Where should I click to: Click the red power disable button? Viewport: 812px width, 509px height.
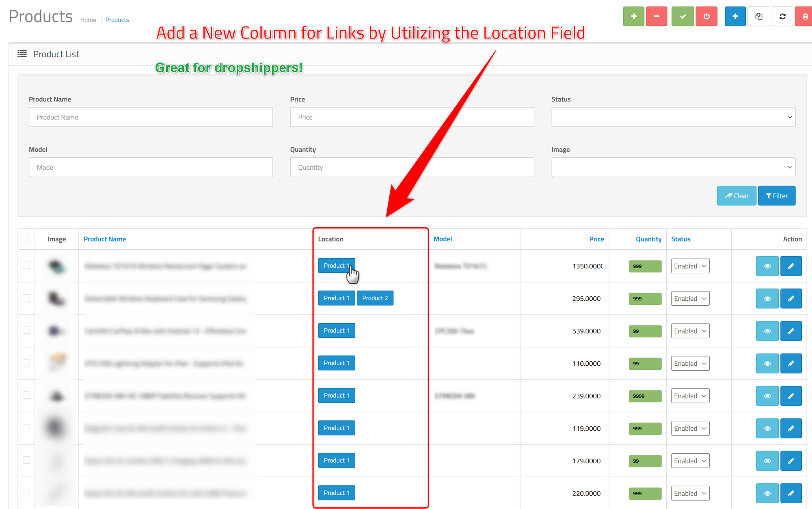point(706,17)
